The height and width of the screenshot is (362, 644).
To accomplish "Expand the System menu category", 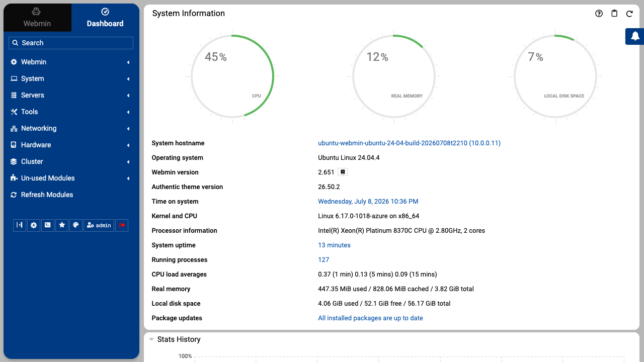I will click(71, 78).
